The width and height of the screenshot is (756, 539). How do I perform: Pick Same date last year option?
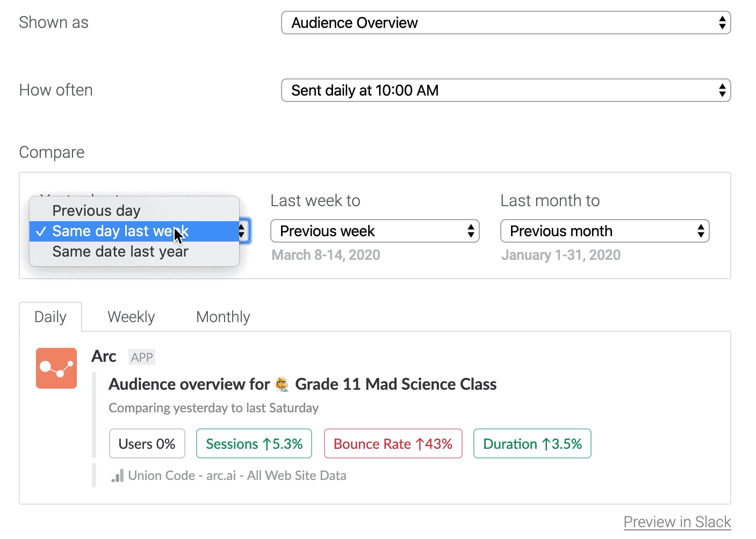120,252
